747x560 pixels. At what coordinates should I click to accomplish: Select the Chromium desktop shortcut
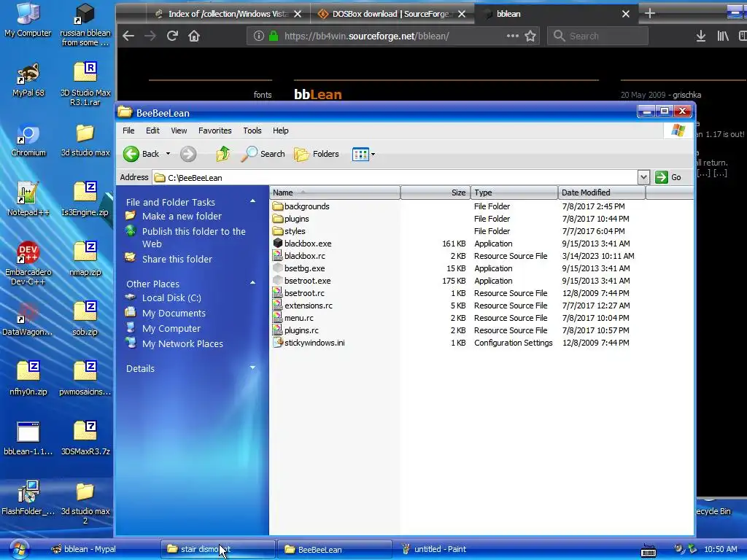coord(28,141)
